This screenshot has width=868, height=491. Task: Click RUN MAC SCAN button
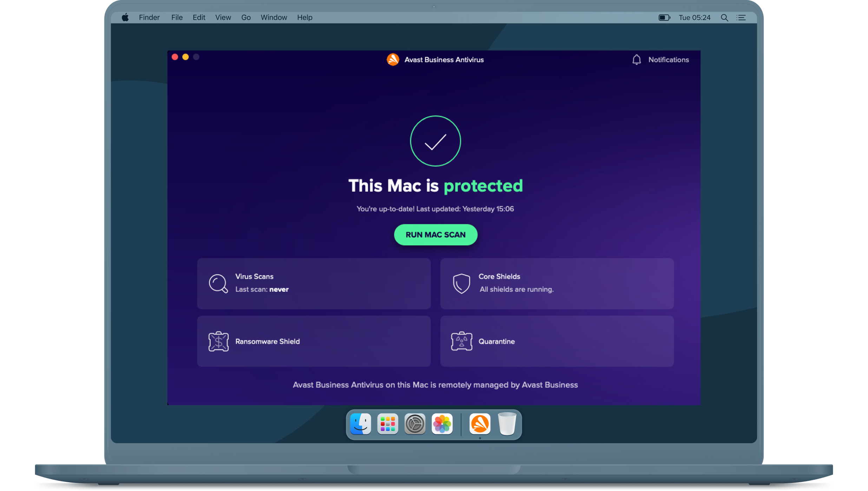[x=435, y=234]
